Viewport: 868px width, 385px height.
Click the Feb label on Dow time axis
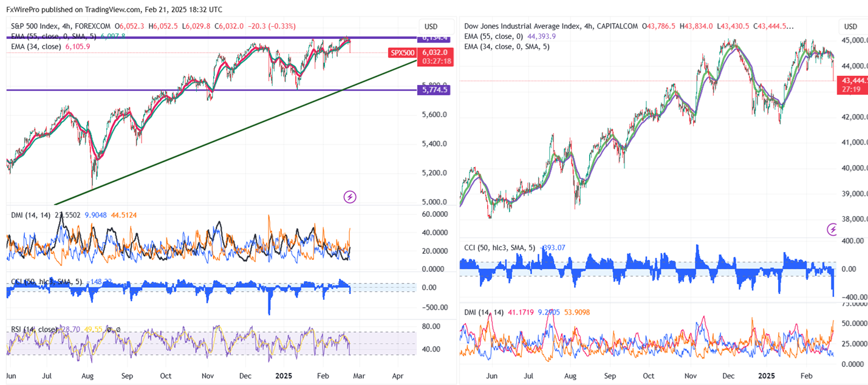tap(807, 376)
